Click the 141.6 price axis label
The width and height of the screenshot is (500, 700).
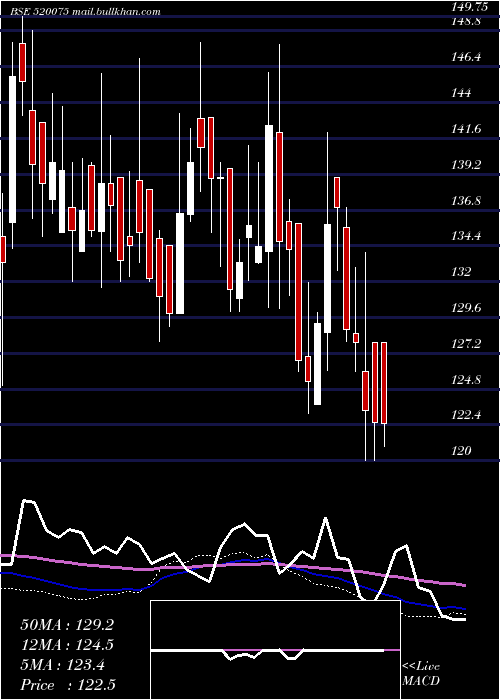[467, 129]
